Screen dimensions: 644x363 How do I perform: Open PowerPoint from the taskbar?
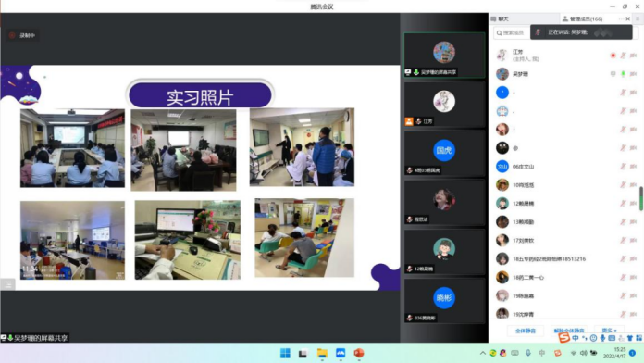point(359,353)
